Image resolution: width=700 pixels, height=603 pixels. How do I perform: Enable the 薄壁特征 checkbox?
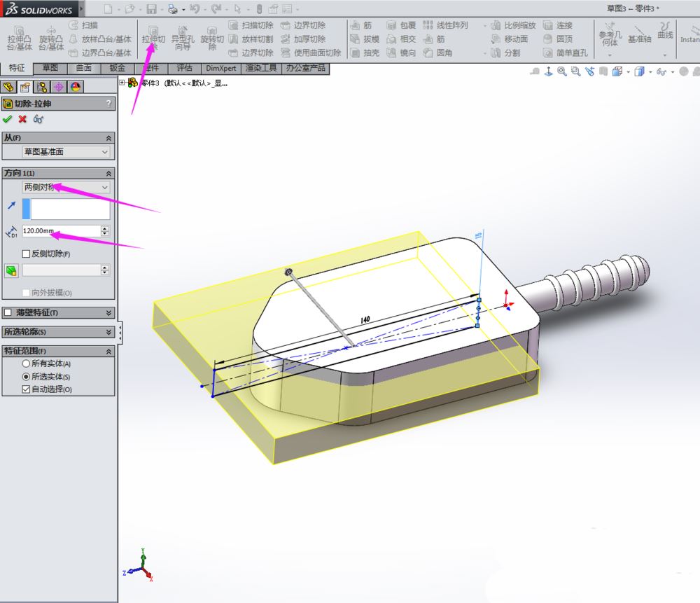[8, 312]
